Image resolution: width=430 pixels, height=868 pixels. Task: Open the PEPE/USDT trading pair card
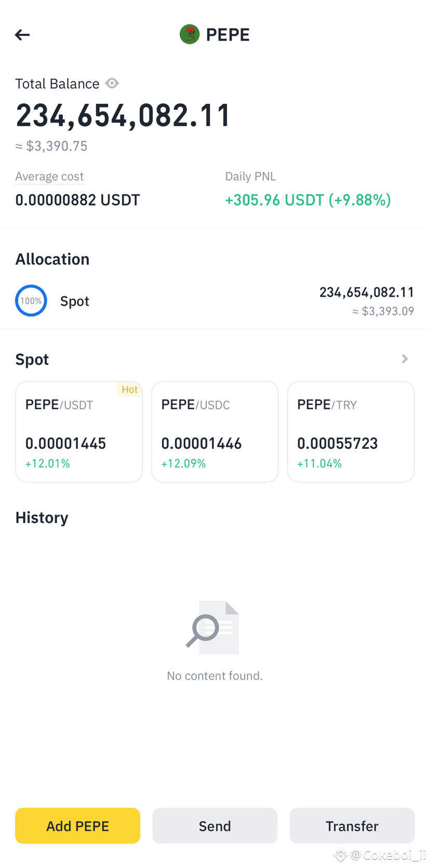79,432
